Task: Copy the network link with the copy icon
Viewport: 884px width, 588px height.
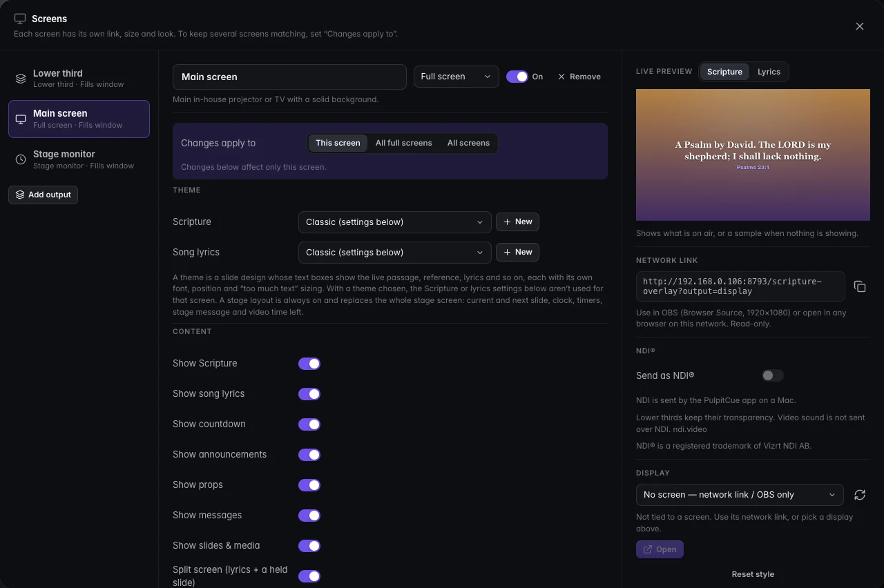Action: (x=860, y=286)
